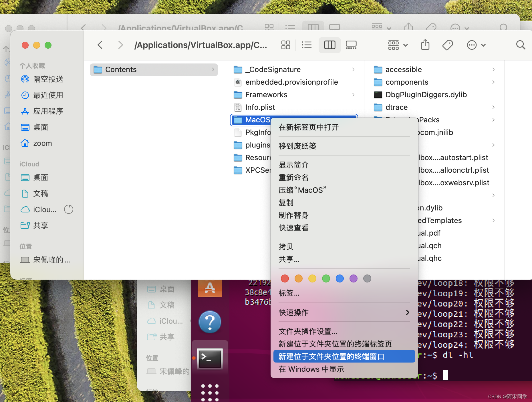Expand the accessible folder chevron
This screenshot has width=532, height=402.
click(x=493, y=69)
